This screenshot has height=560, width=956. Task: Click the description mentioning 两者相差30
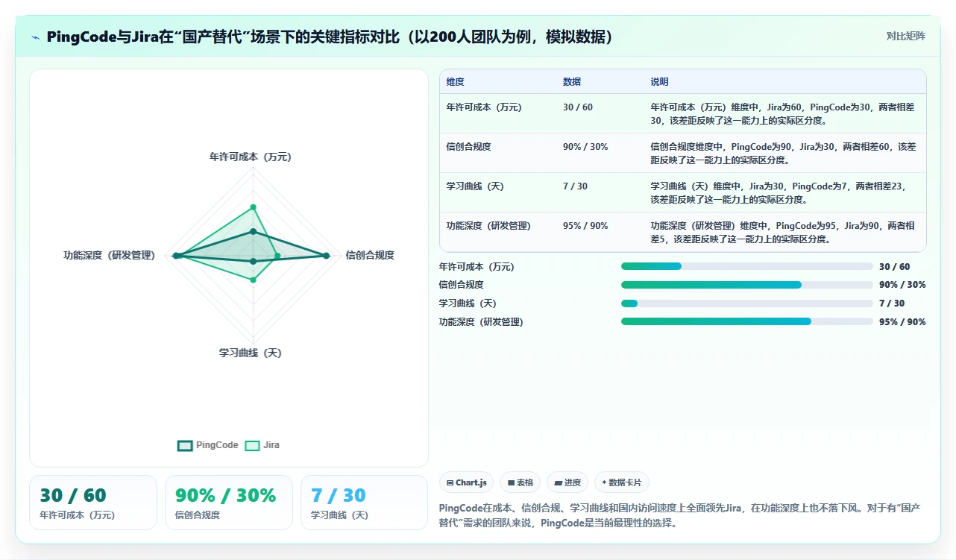783,113
